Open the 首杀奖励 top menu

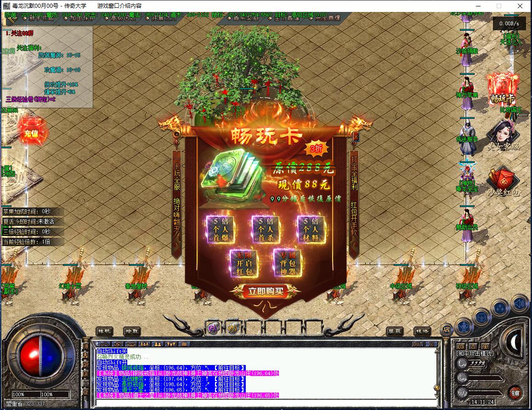246,18
